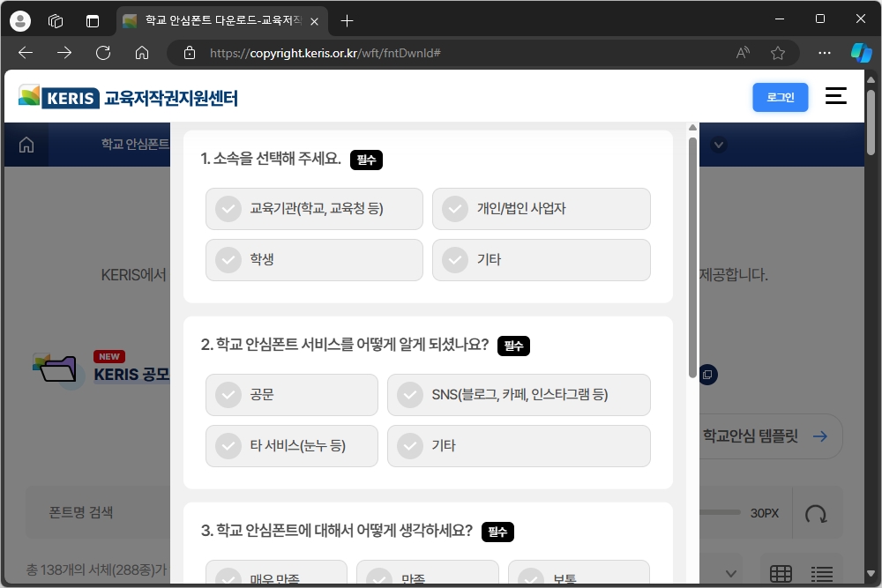Click the NEW badge label
This screenshot has width=882, height=588.
click(109, 356)
